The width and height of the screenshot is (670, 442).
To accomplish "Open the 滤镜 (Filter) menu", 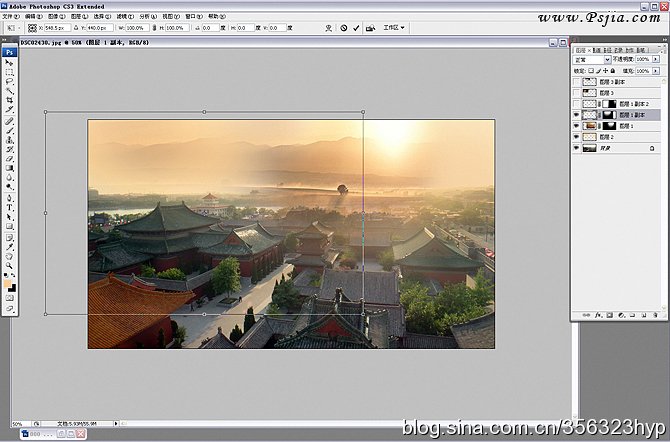I will [x=124, y=17].
